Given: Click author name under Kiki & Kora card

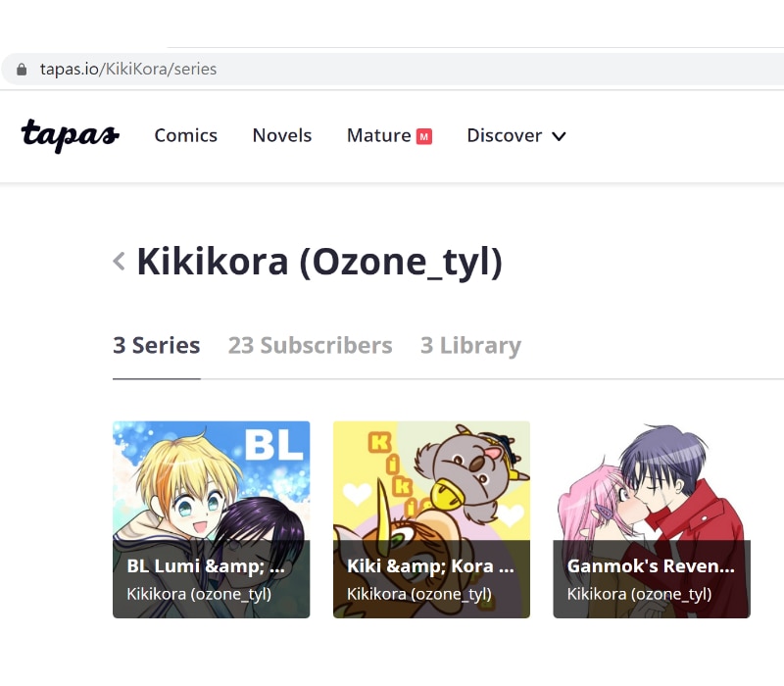Looking at the screenshot, I should 419,594.
